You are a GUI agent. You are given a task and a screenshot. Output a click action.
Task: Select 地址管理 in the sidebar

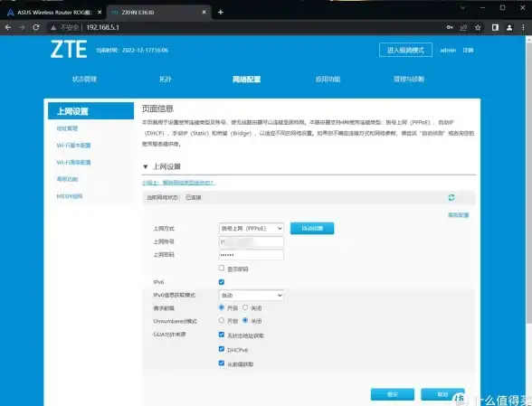coord(67,128)
